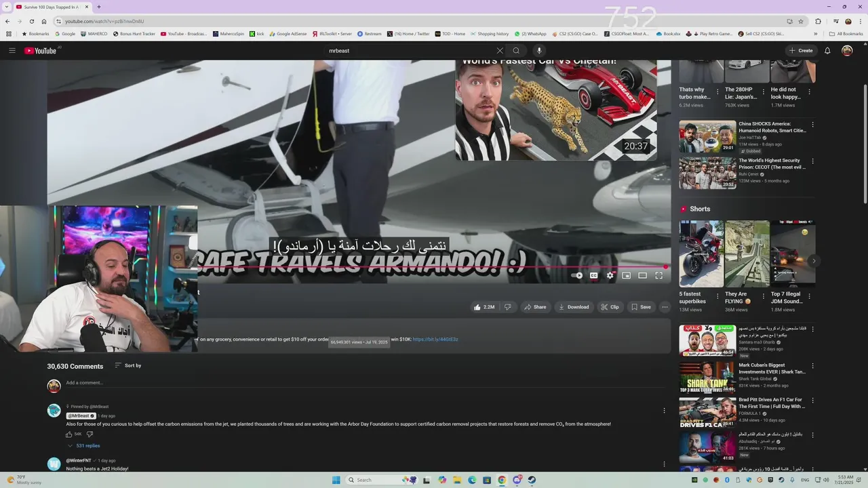This screenshot has width=868, height=488.
Task: Go to the browser home page
Action: point(44,21)
